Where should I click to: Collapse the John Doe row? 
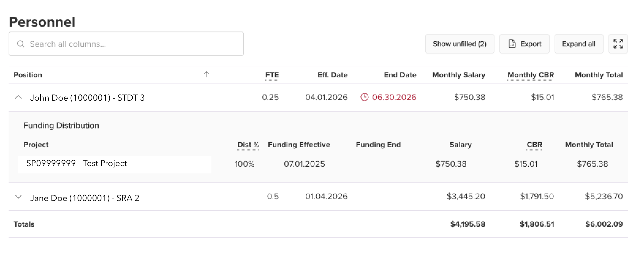18,97
